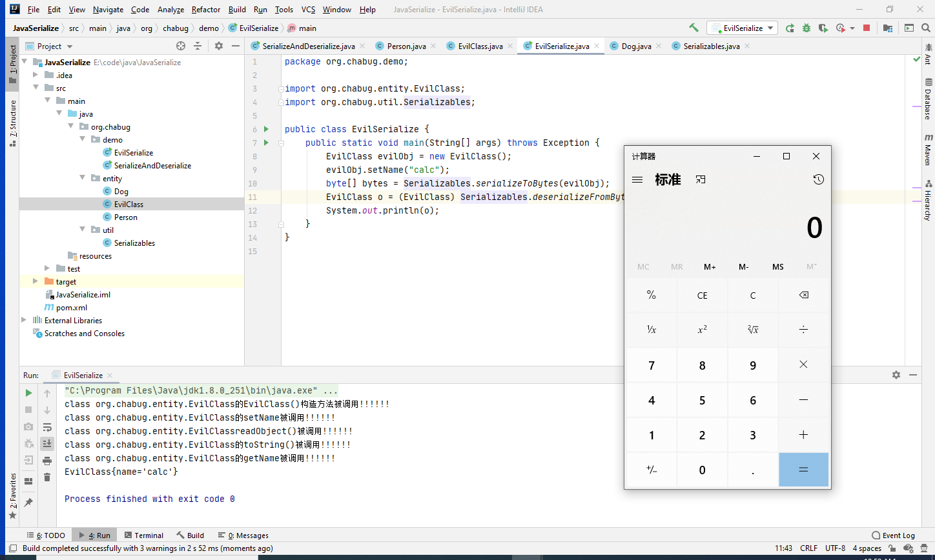The image size is (935, 560).
Task: Hide the Project panel
Action: click(235, 46)
